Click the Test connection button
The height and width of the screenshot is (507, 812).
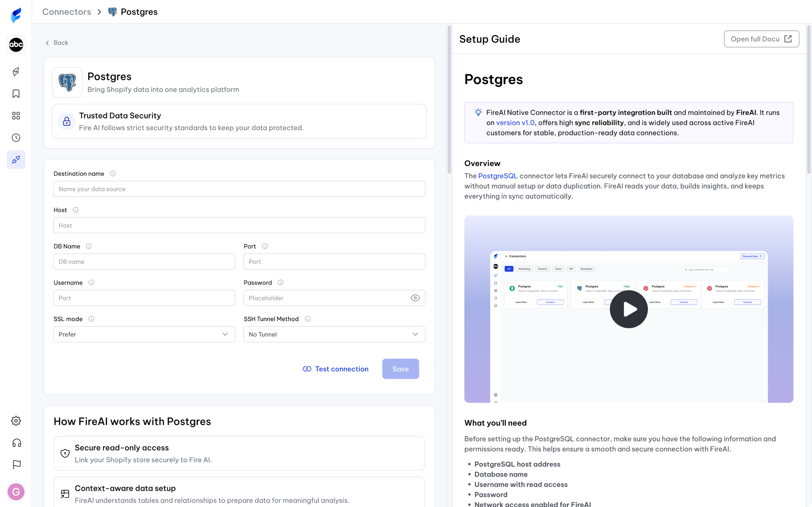point(336,369)
